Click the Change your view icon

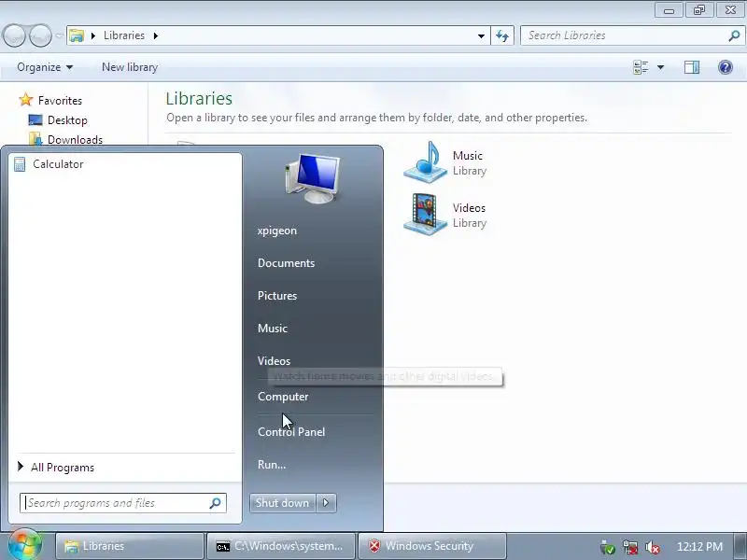point(641,67)
